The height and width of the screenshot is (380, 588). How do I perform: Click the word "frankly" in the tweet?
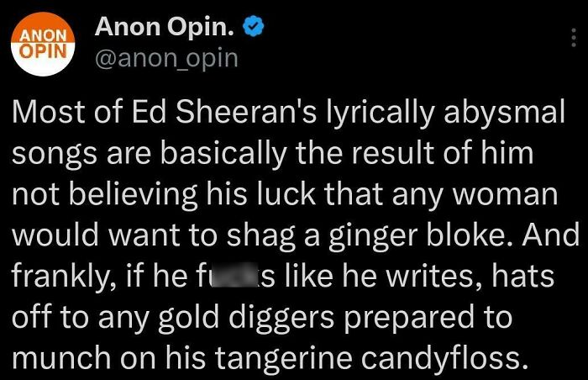60,277
